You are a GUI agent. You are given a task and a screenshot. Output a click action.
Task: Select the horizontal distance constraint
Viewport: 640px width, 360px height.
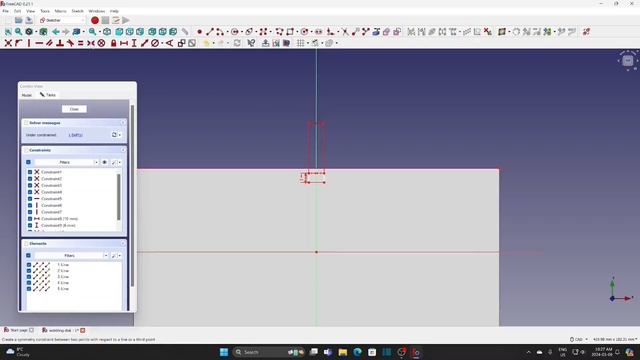pyautogui.click(x=124, y=43)
